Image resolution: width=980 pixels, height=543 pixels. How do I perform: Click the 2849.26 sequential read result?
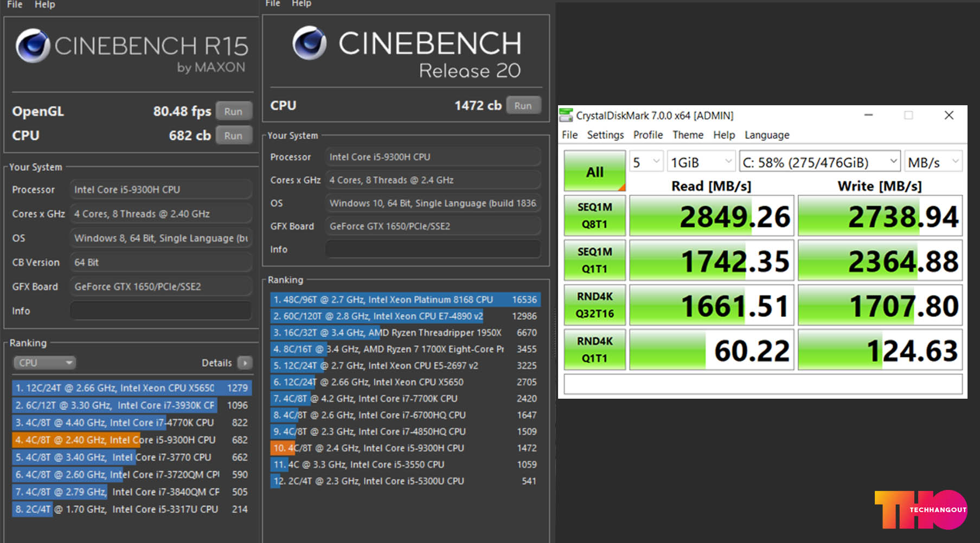(712, 216)
